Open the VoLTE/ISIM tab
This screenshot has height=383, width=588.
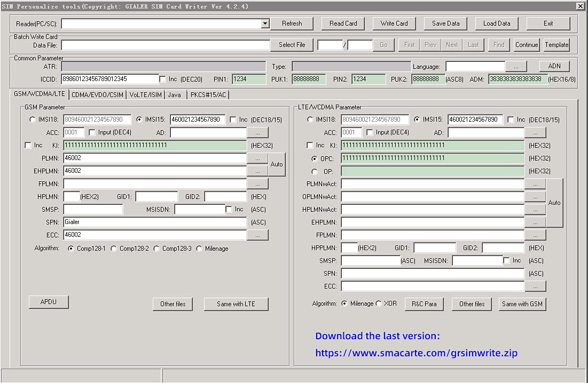(146, 94)
